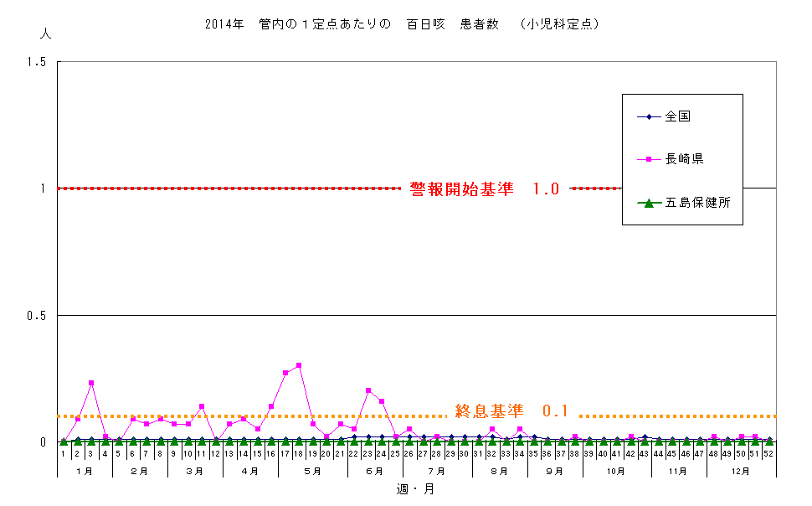Click the 11月 month label
Screen dimensions: 812x506
click(x=678, y=472)
